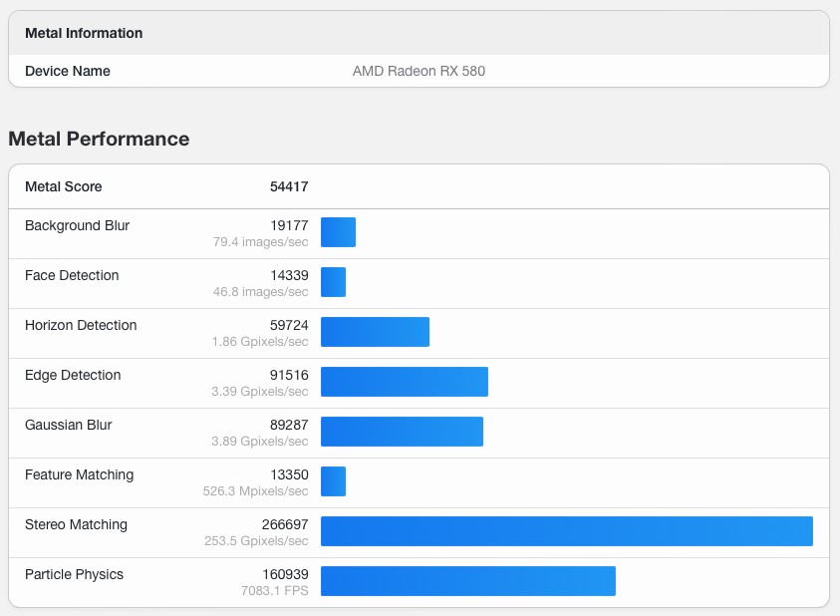
Task: Click the Feature Matching score bar
Action: [333, 481]
